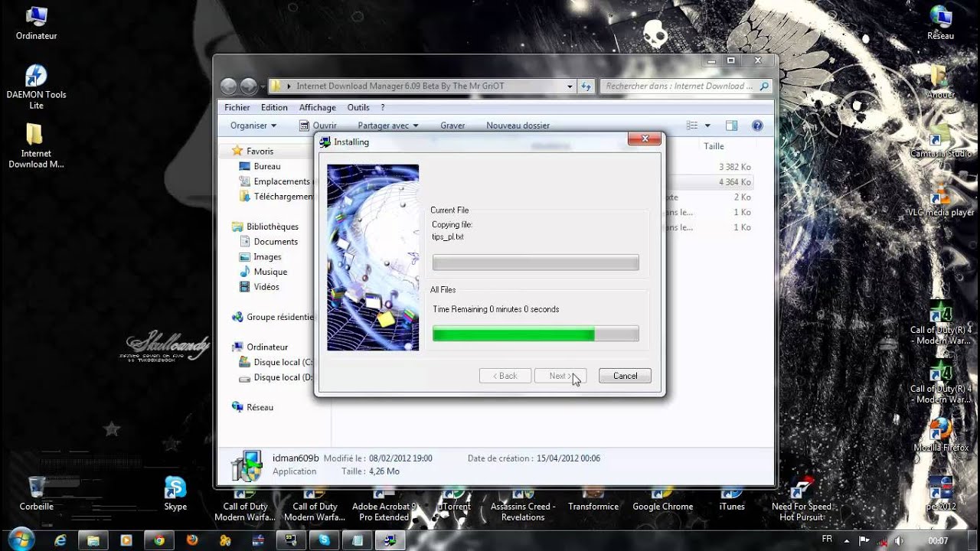
Task: Click the green All Files progress bar
Action: (535, 334)
